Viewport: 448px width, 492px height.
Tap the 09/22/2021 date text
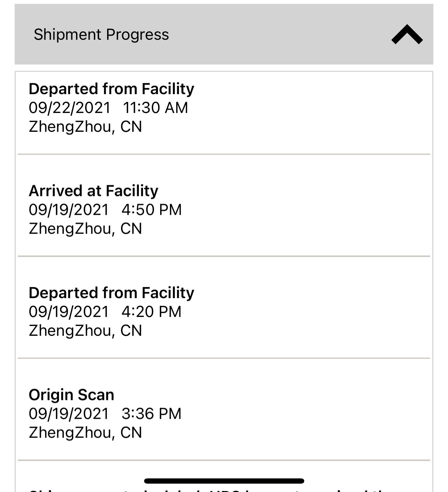tap(69, 108)
